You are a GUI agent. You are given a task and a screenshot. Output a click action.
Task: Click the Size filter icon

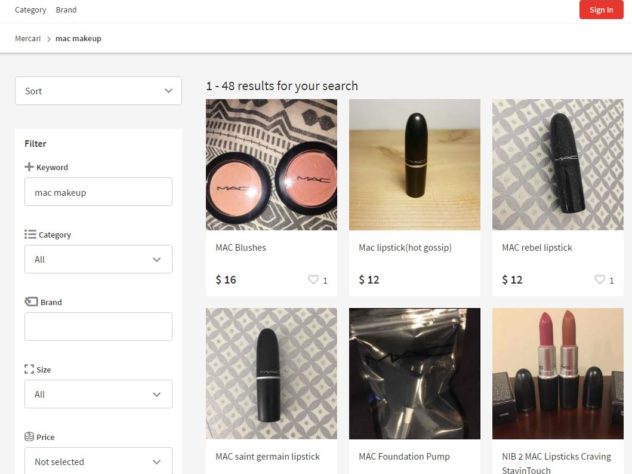pos(29,369)
